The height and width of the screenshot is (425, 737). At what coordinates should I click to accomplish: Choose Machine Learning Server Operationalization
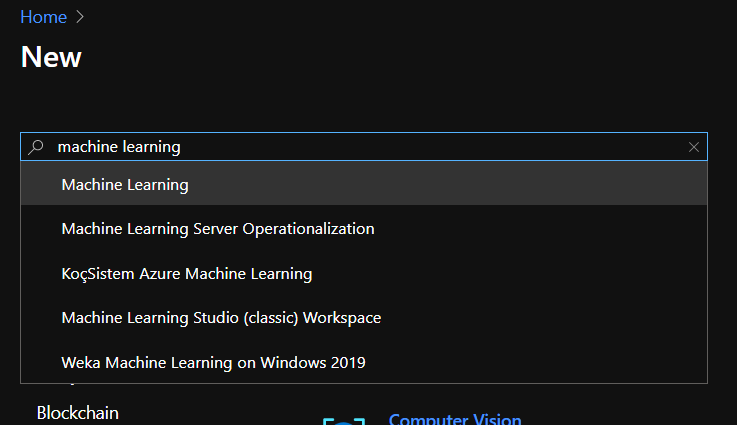pos(364,228)
